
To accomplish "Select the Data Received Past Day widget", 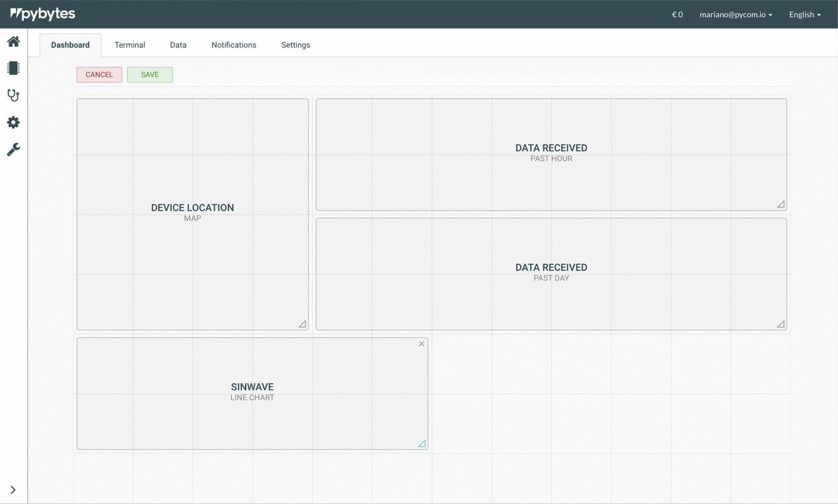I will click(x=551, y=274).
